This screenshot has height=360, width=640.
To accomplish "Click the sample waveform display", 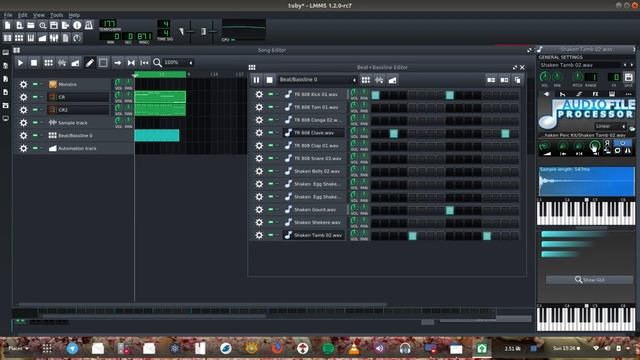I will (587, 181).
